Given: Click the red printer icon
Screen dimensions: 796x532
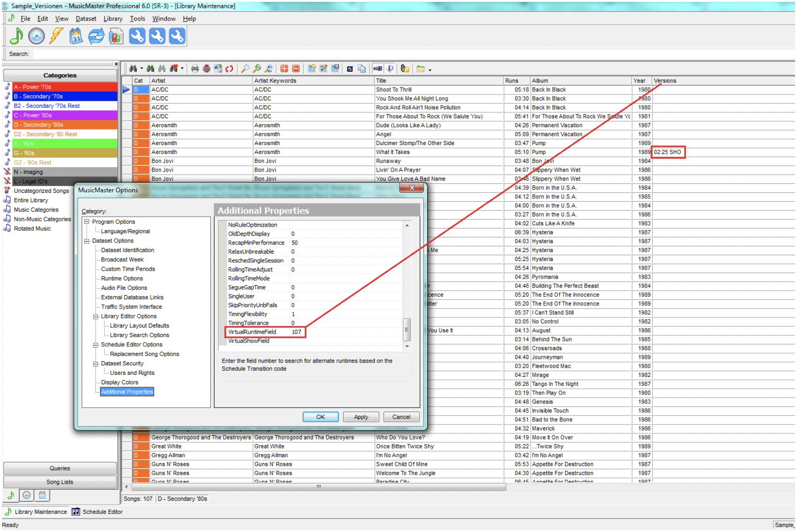Looking at the screenshot, I should tap(207, 68).
